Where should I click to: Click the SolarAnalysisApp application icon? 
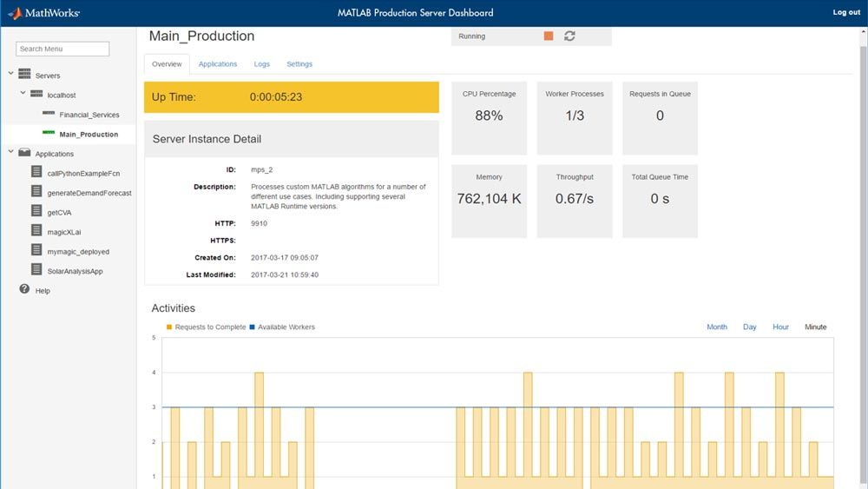pyautogui.click(x=36, y=270)
